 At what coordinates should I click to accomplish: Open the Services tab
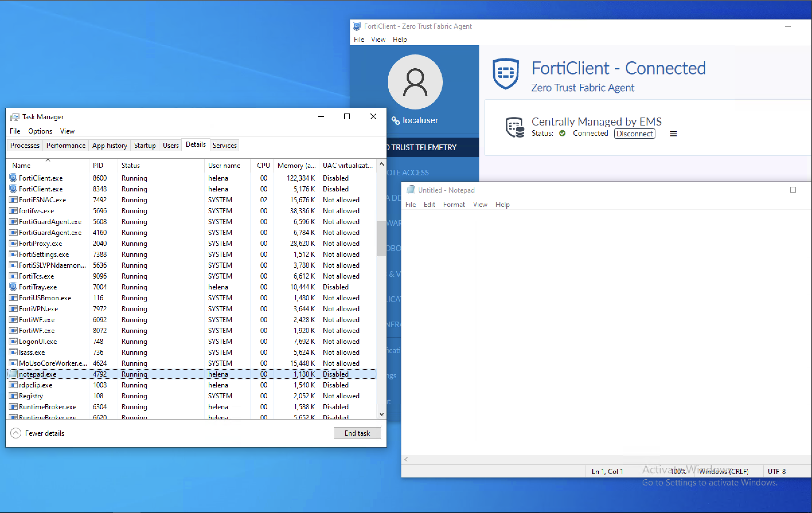point(225,145)
